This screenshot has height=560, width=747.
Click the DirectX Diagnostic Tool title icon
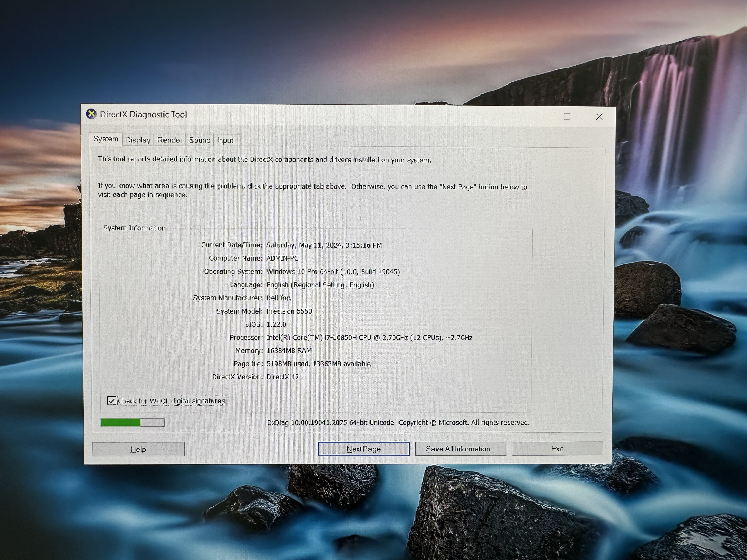91,114
